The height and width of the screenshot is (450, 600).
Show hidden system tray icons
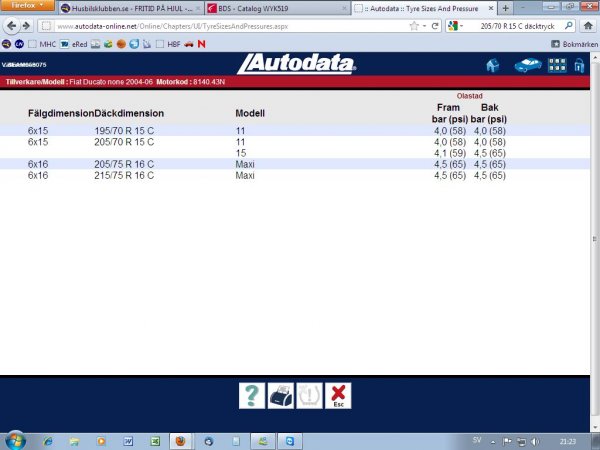point(492,440)
